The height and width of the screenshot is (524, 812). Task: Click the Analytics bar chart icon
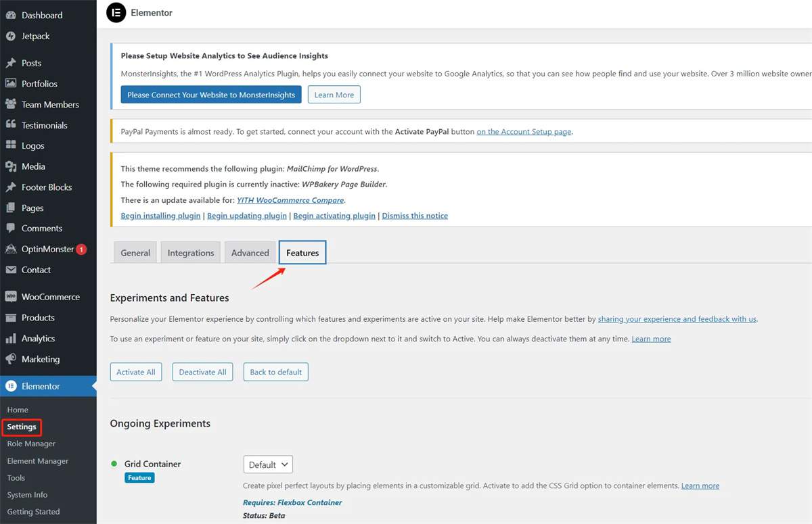point(11,339)
